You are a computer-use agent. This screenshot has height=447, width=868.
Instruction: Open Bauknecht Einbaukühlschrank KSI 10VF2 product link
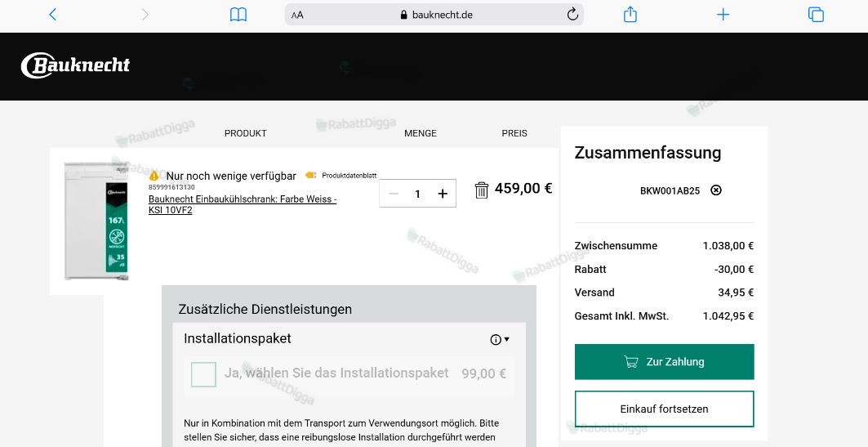[x=243, y=204]
